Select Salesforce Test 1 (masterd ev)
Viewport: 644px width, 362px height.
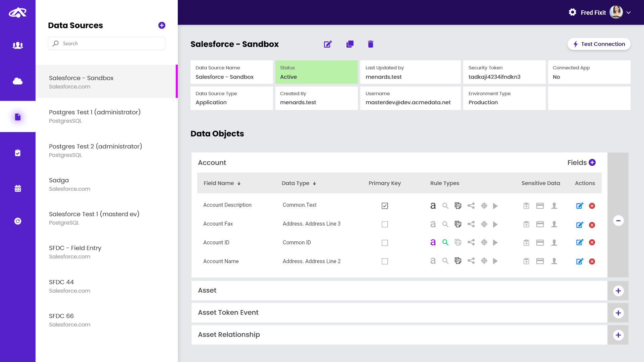(106, 218)
